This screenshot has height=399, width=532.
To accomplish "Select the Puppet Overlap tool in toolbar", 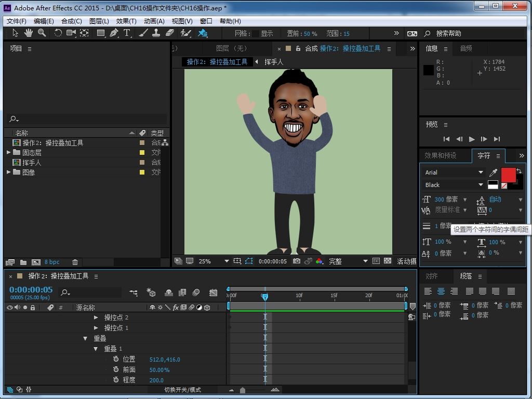I will point(203,33).
